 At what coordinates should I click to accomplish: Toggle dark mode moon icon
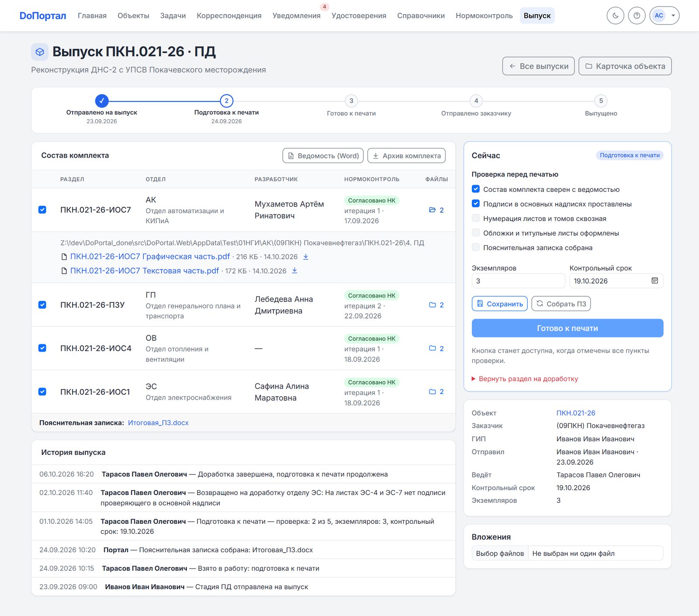(x=615, y=16)
